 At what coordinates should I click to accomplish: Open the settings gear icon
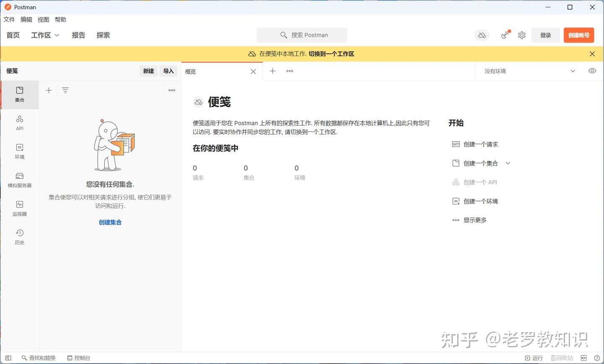522,35
